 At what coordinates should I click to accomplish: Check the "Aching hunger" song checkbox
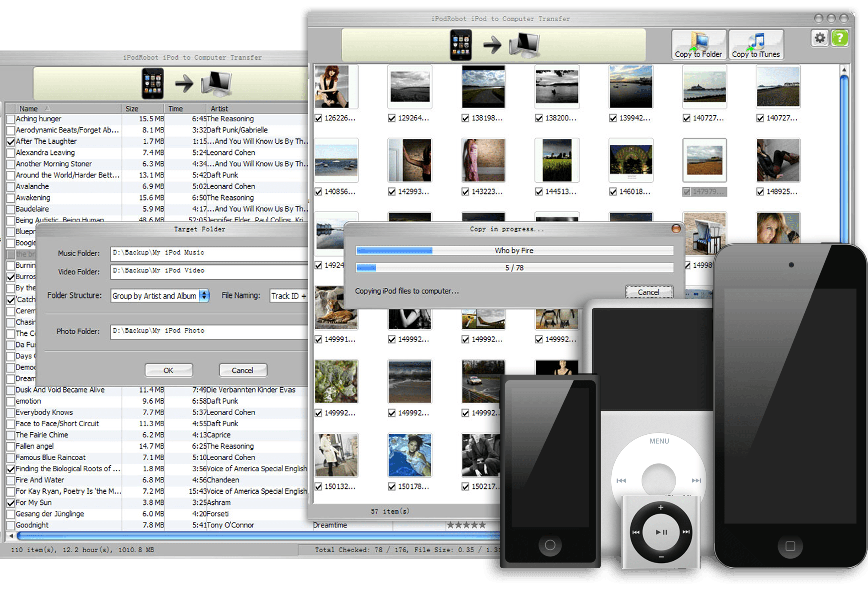[11, 119]
